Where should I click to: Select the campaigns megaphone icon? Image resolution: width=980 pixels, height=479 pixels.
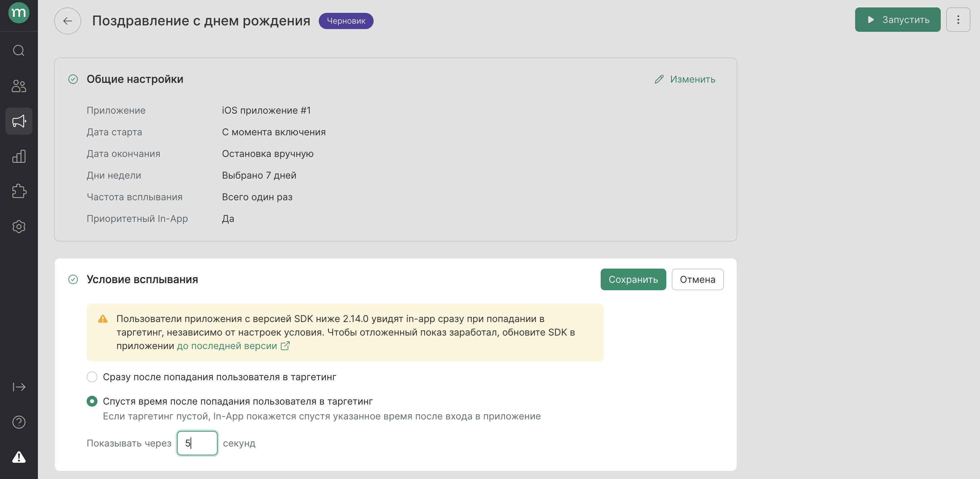tap(19, 121)
